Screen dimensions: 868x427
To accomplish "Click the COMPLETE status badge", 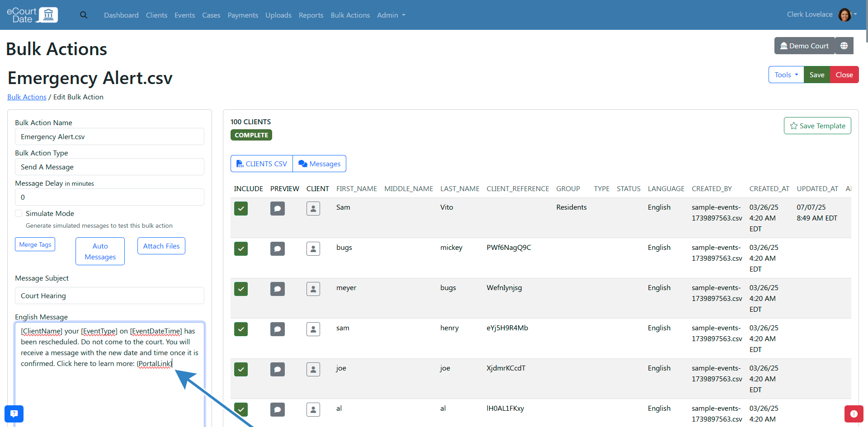I will click(x=251, y=135).
